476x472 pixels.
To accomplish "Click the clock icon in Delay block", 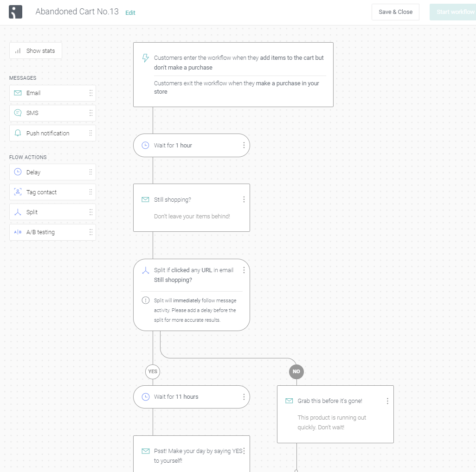I will point(18,172).
